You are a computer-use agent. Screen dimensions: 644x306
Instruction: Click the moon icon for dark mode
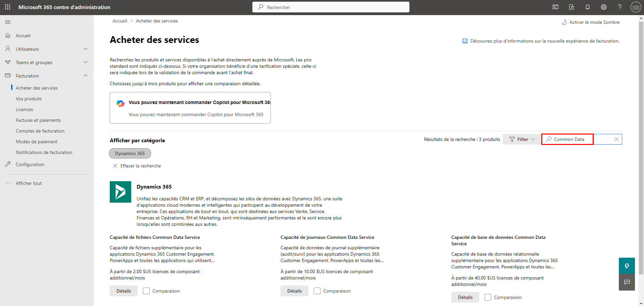[x=564, y=22]
